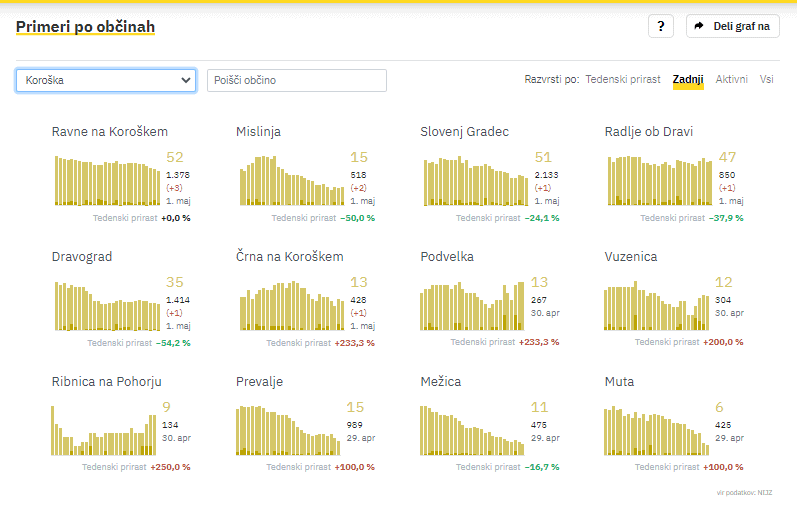Select the Zadnji sort option
This screenshot has height=517, width=797.
[x=688, y=79]
